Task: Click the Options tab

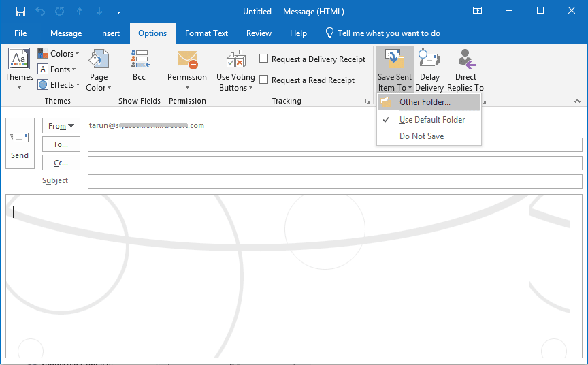Action: pyautogui.click(x=152, y=33)
